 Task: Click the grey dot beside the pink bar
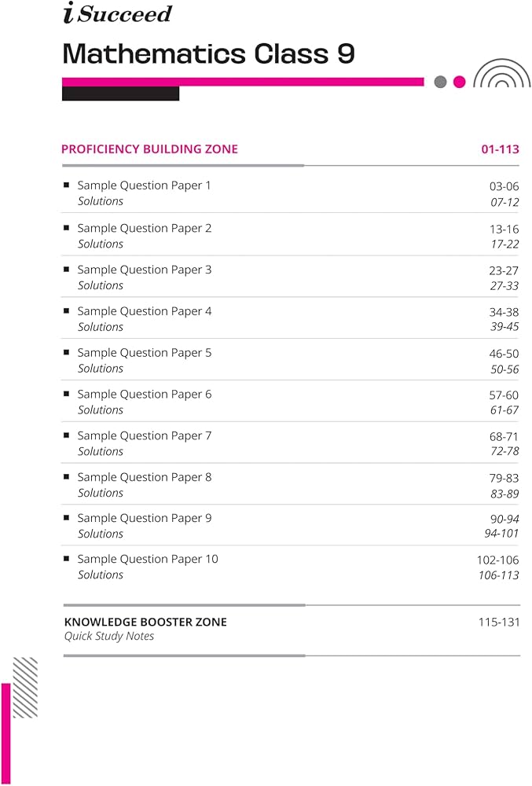pyautogui.click(x=440, y=82)
